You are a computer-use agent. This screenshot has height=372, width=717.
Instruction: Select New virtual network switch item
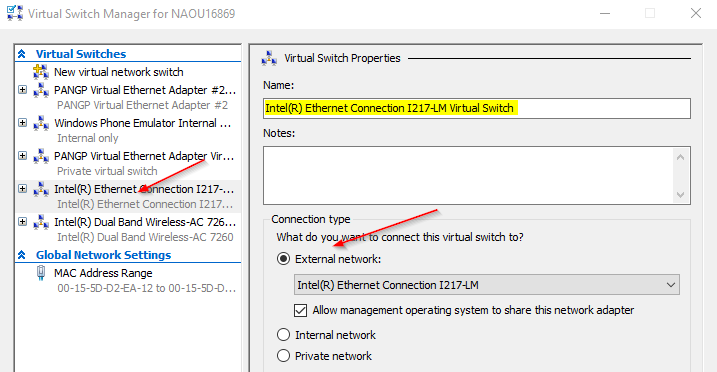tap(118, 72)
